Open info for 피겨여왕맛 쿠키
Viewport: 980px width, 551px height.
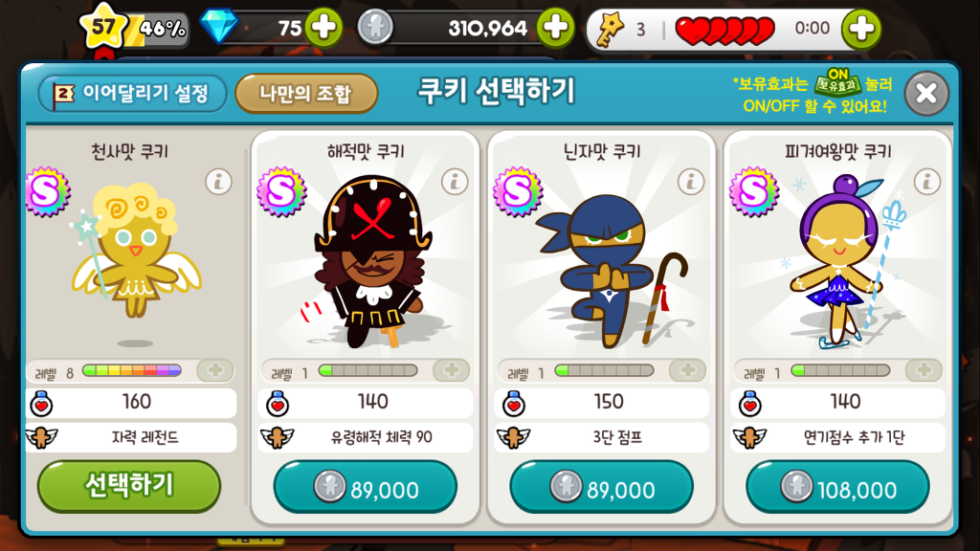click(926, 182)
